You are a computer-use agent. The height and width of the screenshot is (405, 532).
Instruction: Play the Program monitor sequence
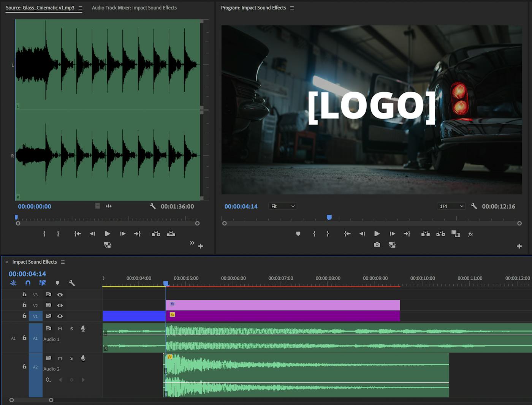pos(377,234)
